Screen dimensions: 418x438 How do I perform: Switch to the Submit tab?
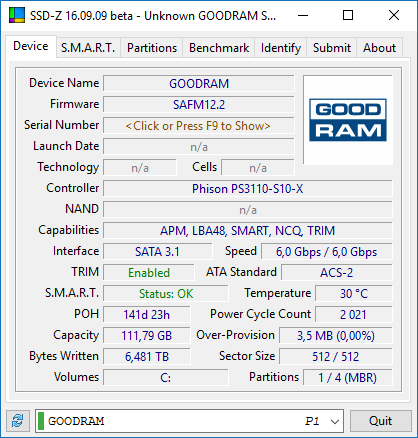(332, 48)
